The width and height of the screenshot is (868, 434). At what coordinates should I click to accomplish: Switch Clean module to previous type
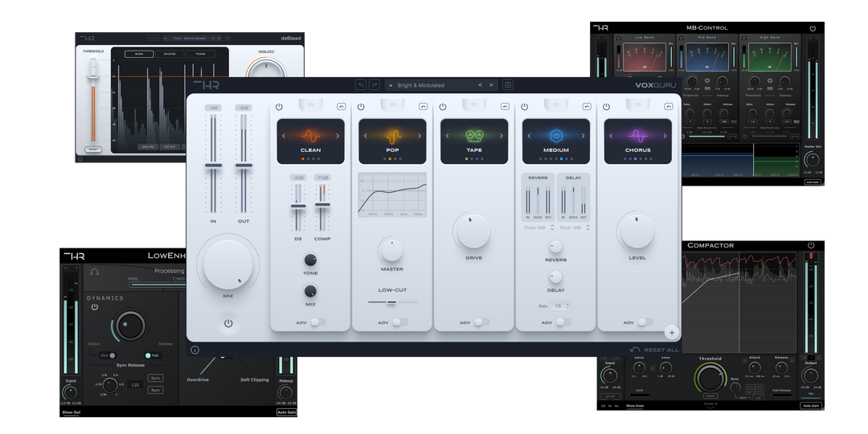tap(284, 136)
